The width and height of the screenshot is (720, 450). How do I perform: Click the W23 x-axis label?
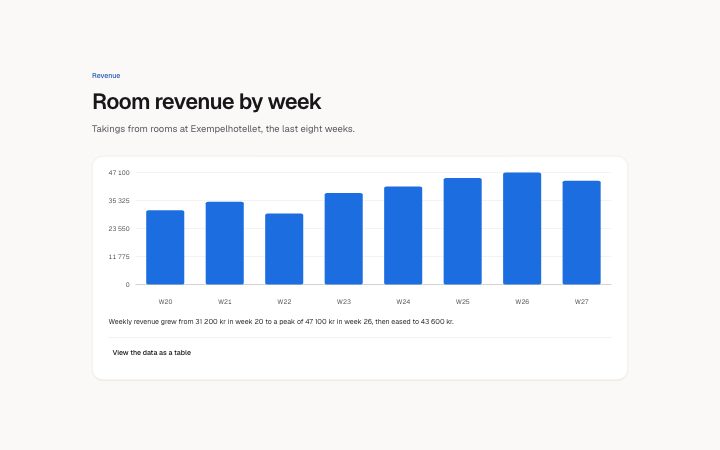coord(343,302)
